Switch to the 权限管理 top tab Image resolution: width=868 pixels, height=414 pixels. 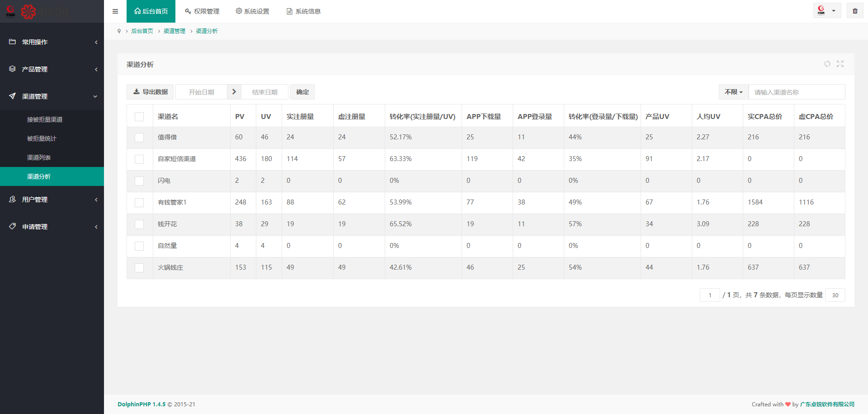[x=202, y=11]
